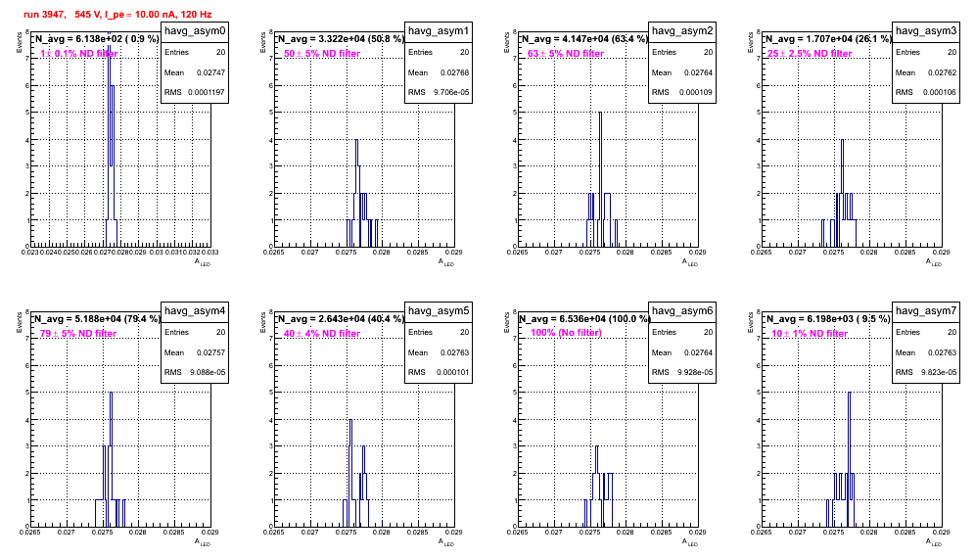Click RMS value 0.000101 in havg_asym5

click(452, 373)
